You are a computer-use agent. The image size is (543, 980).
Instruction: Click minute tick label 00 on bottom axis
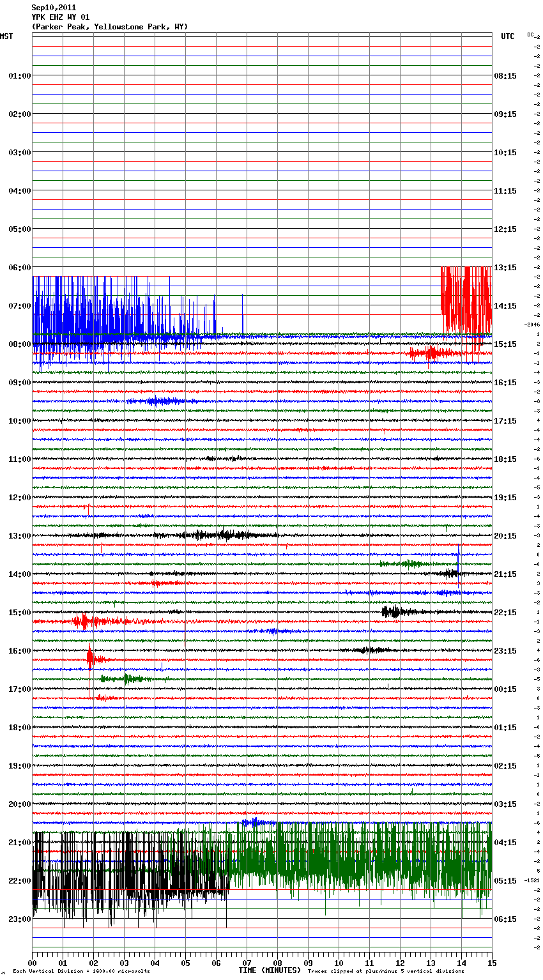pyautogui.click(x=32, y=963)
